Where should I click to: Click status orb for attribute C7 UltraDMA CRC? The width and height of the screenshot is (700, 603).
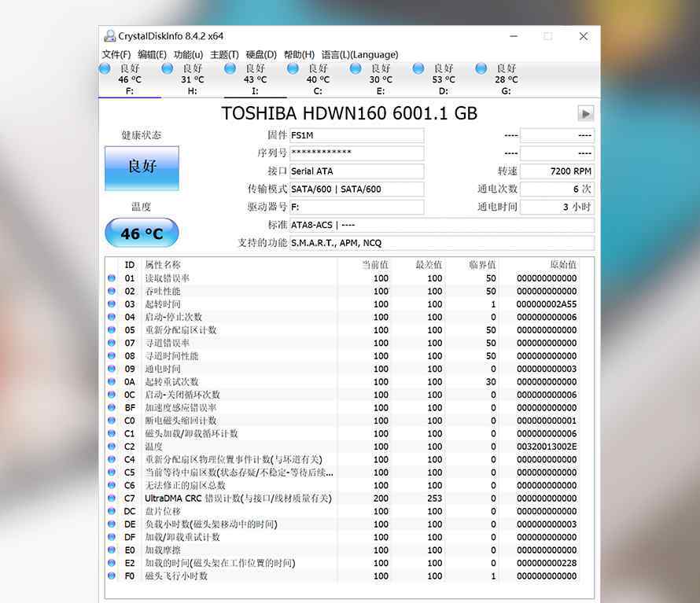(x=112, y=498)
